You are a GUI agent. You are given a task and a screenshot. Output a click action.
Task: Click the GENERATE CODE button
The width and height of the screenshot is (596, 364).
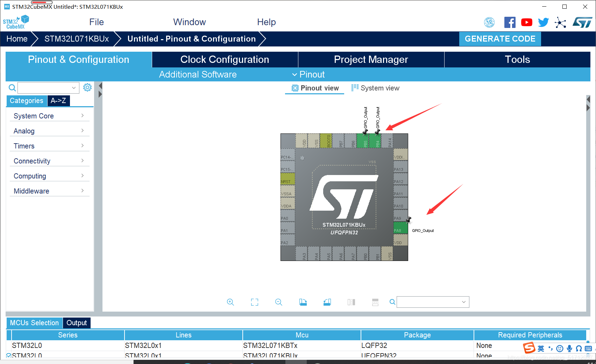click(x=500, y=39)
